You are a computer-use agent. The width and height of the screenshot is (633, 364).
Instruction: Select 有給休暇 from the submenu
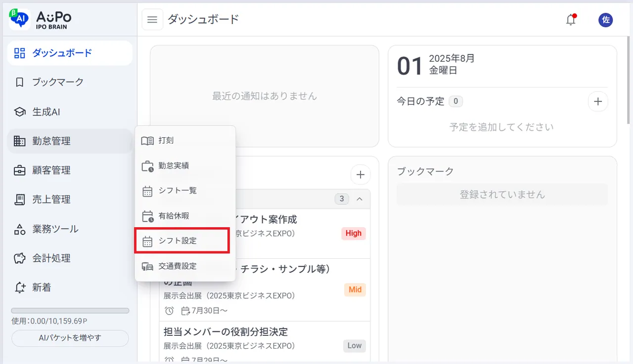(x=185, y=216)
